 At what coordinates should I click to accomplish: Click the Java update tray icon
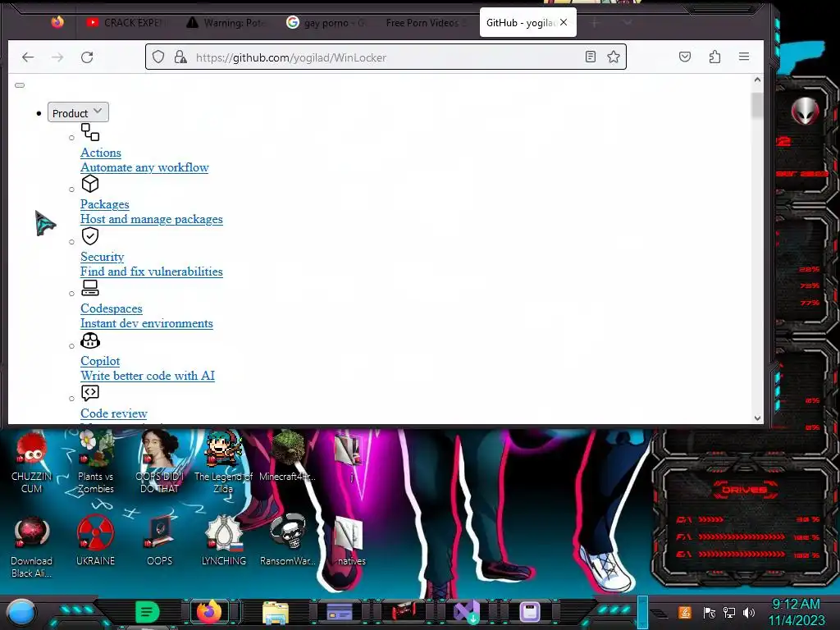click(x=685, y=612)
